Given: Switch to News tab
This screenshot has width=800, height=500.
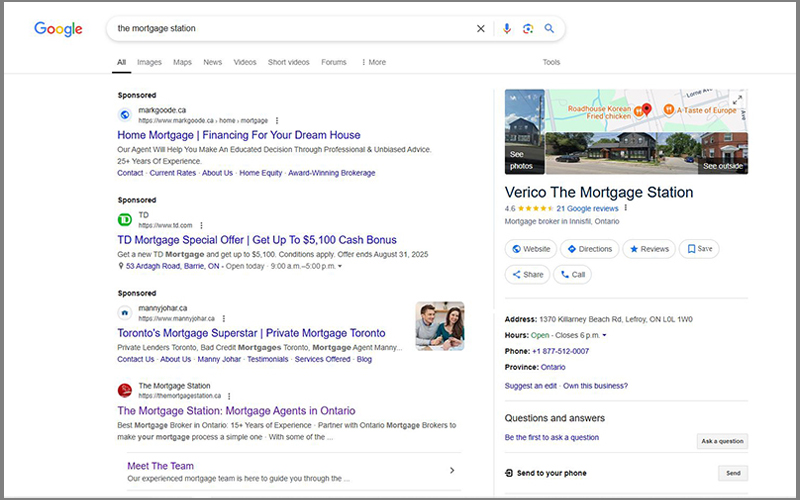Looking at the screenshot, I should coord(213,62).
